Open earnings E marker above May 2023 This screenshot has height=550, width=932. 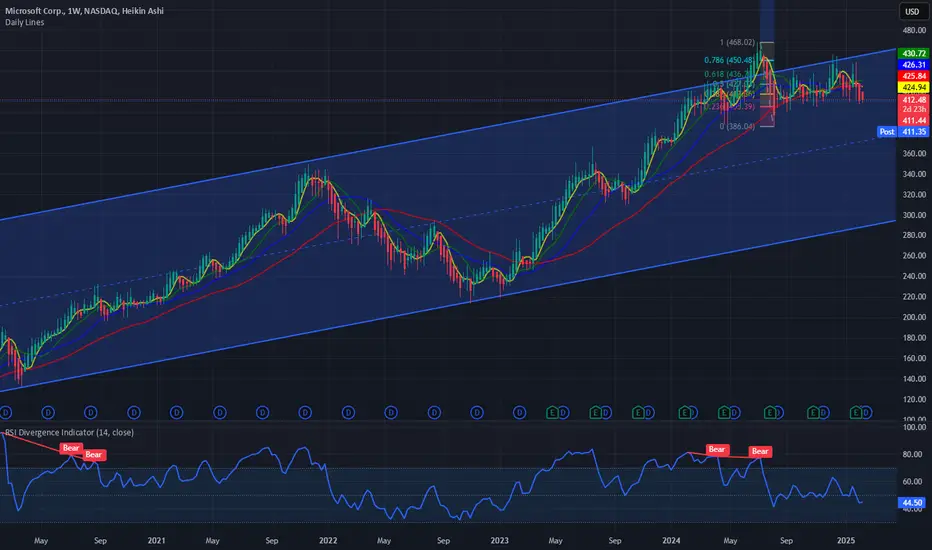pos(552,412)
